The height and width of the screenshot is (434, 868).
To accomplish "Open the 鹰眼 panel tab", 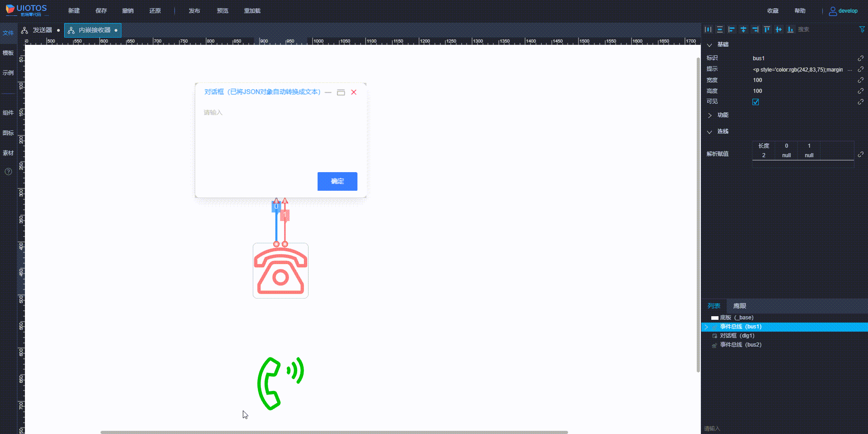I will [x=739, y=306].
